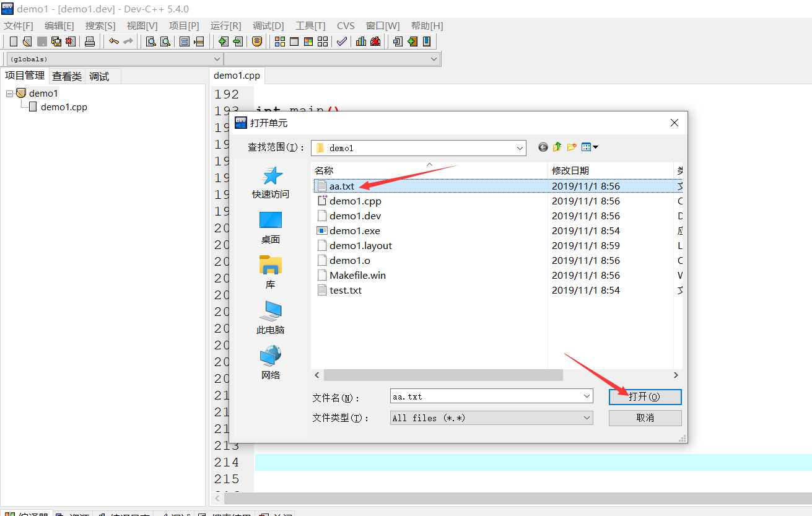Click the Remove from project icon
The width and height of the screenshot is (812, 516).
(x=238, y=42)
